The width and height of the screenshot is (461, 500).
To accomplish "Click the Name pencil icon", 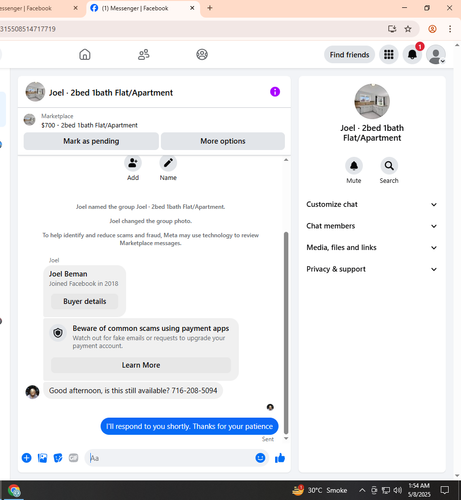I will coord(168,163).
